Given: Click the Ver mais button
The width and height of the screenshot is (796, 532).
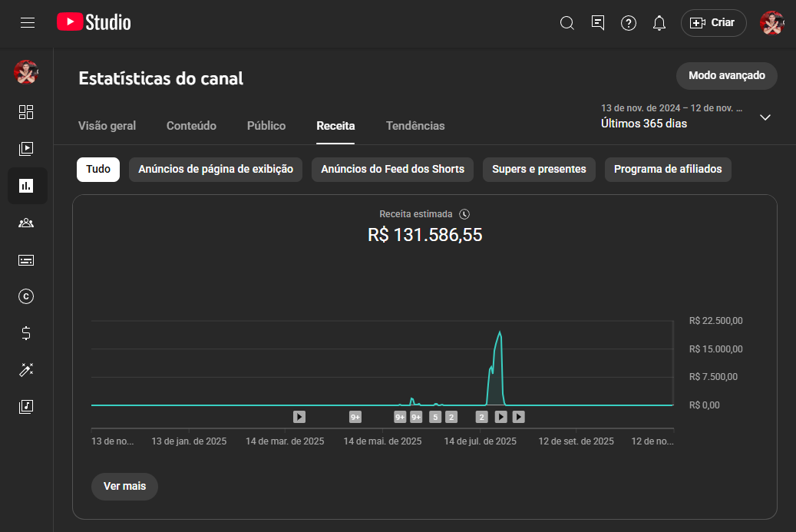Looking at the screenshot, I should (x=124, y=487).
